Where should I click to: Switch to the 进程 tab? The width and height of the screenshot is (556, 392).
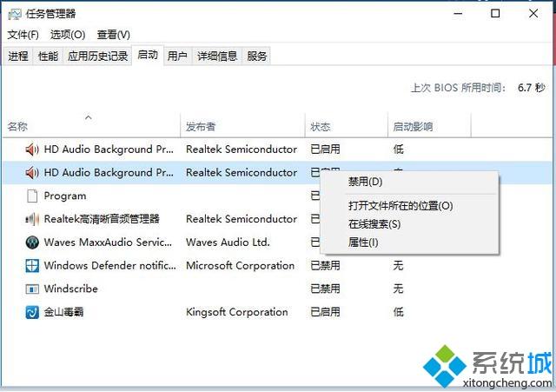18,56
